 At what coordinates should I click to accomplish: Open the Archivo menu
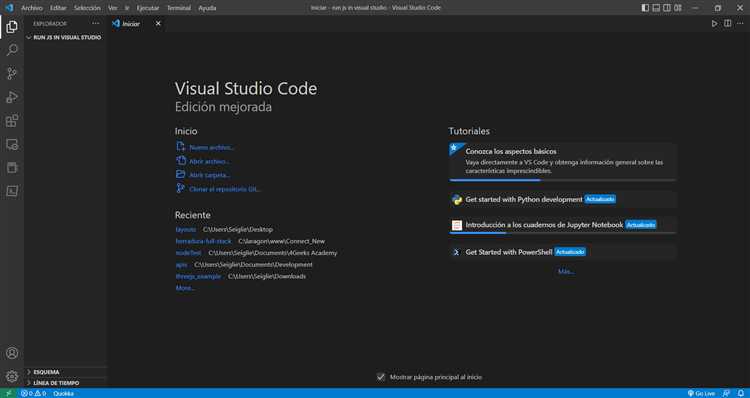click(32, 8)
